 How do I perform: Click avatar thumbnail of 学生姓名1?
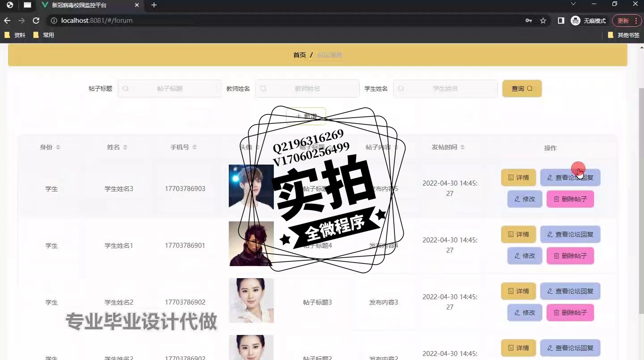pos(251,244)
